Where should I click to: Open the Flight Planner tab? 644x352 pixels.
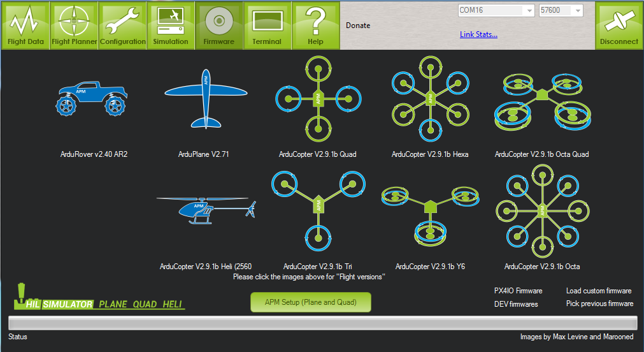pos(75,26)
